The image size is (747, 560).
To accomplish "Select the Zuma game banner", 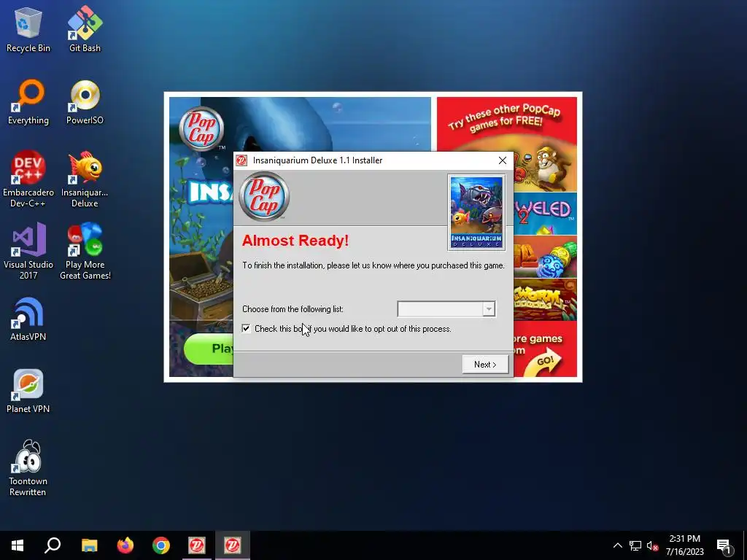I will point(545,257).
